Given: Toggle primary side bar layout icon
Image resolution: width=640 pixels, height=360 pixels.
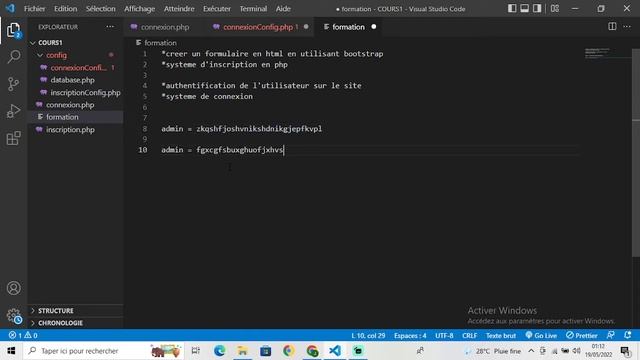Looking at the screenshot, I should point(512,9).
